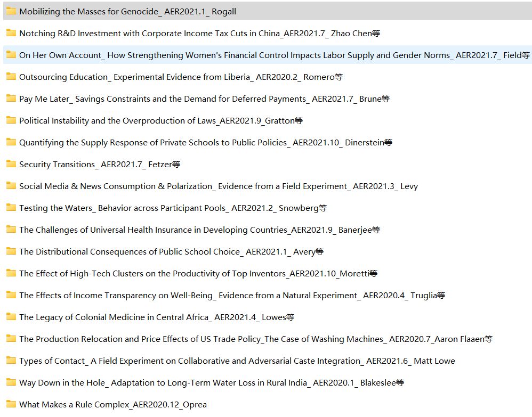Click folder icon beside The Legacy of Colonial Medicine
Viewport: 532px width, 417px height.
(11, 317)
